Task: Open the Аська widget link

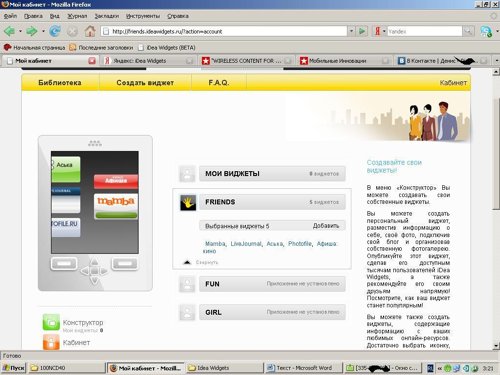Action: [x=274, y=244]
